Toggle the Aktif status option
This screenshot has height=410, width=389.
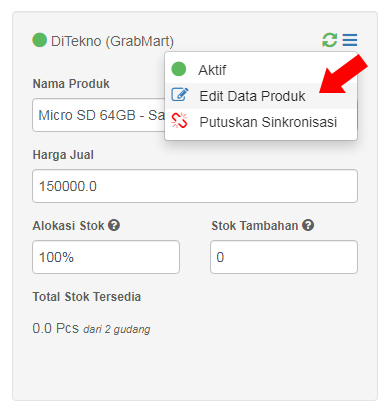[x=261, y=70]
